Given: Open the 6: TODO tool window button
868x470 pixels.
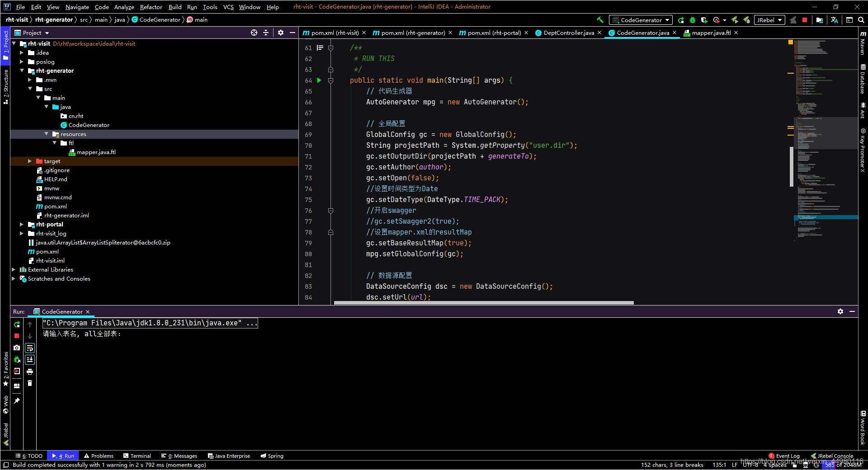Looking at the screenshot, I should click(29, 456).
